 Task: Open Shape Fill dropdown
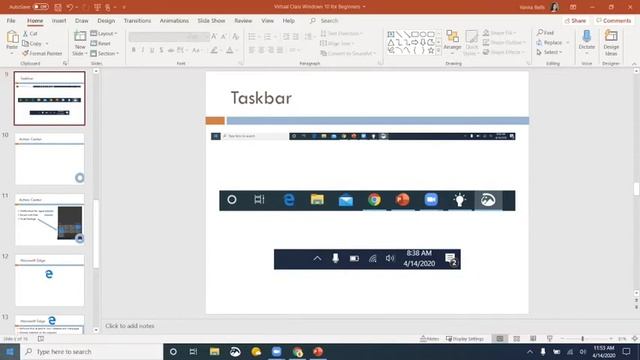coord(500,33)
